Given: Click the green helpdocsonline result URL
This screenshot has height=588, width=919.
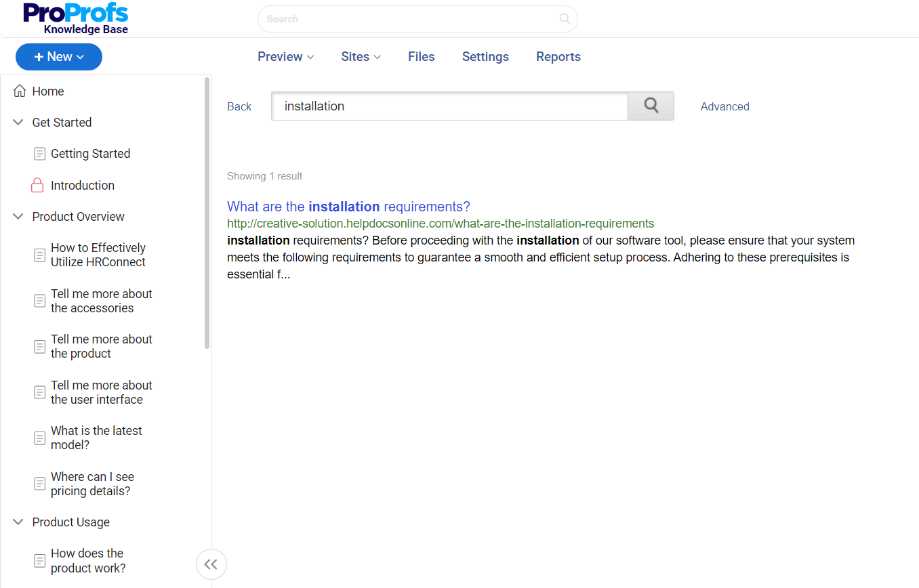Looking at the screenshot, I should (441, 224).
